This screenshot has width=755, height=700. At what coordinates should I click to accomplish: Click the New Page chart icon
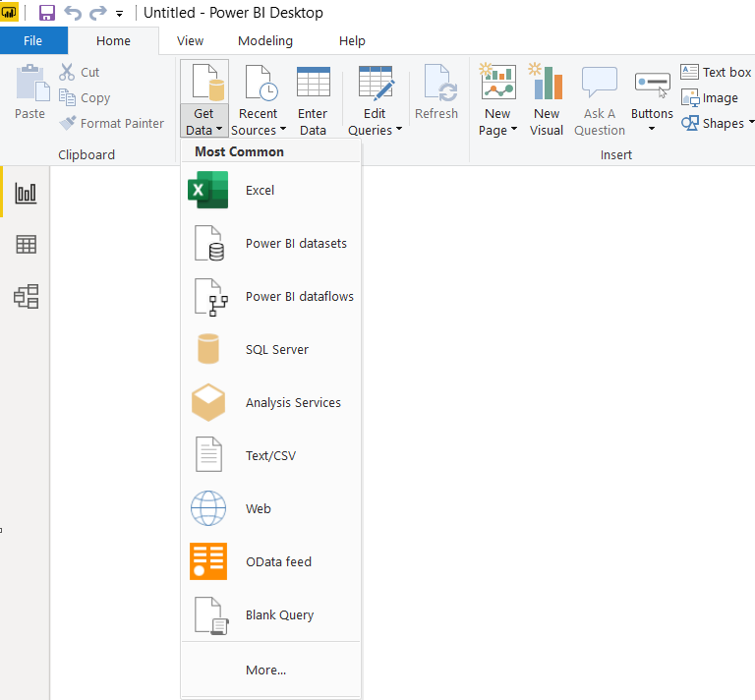click(497, 82)
